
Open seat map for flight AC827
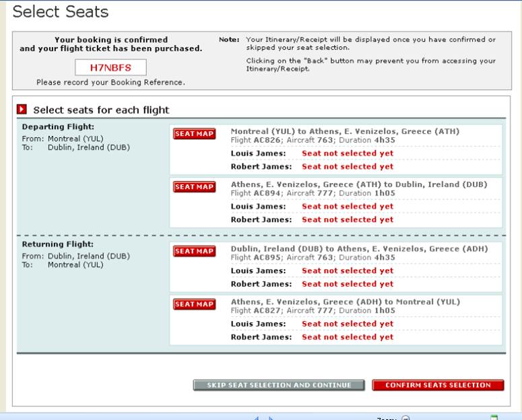[x=195, y=305]
